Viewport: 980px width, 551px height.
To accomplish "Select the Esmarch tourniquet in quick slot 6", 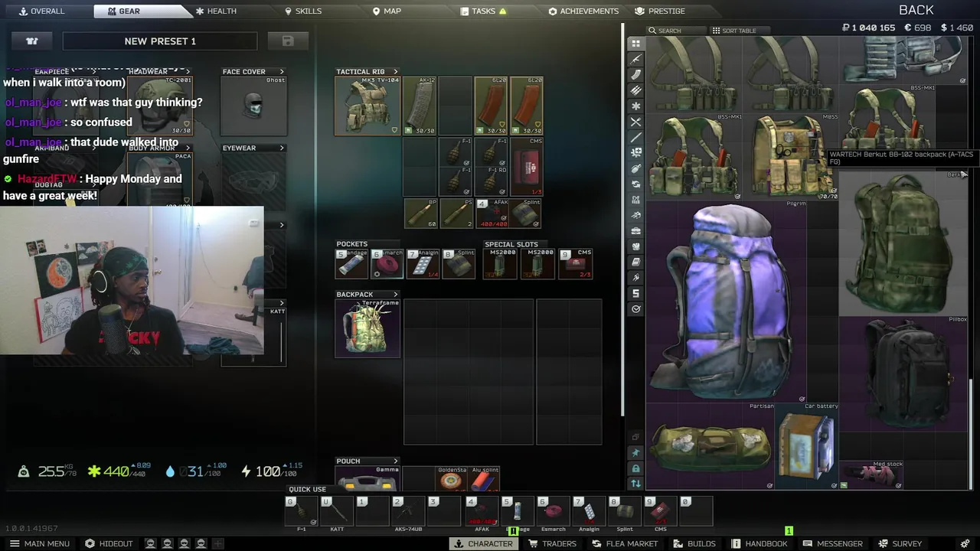I will coord(554,511).
